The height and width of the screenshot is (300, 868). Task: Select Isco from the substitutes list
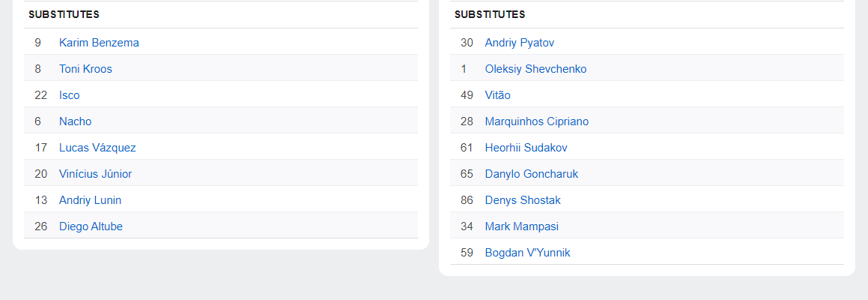click(69, 95)
